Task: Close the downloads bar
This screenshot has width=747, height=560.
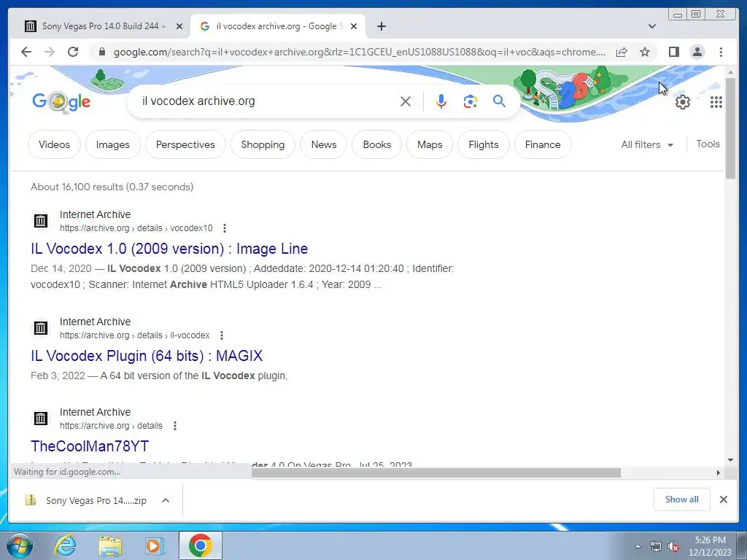Action: 723,499
